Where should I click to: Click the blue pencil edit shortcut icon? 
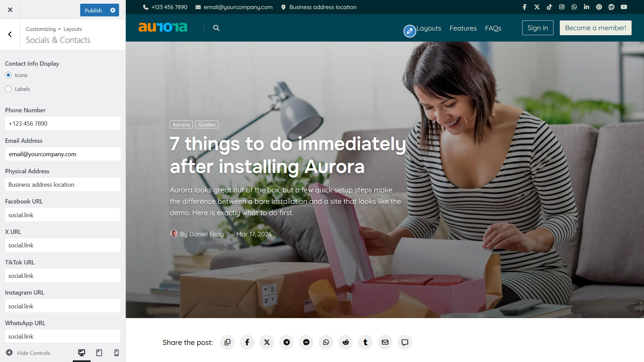(410, 31)
